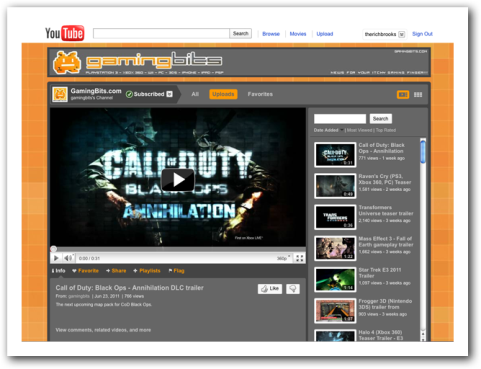Open the Upload link

(325, 34)
